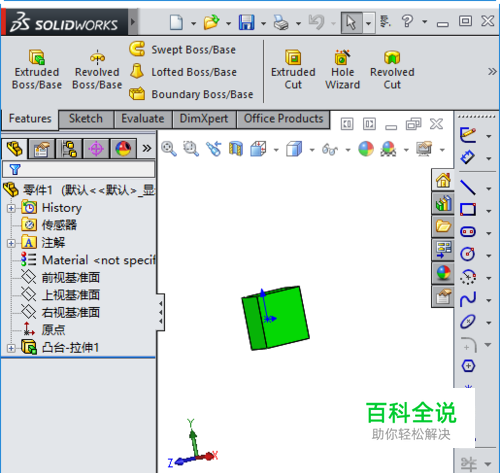Select Material <not specified> item
The width and height of the screenshot is (500, 473).
click(88, 260)
